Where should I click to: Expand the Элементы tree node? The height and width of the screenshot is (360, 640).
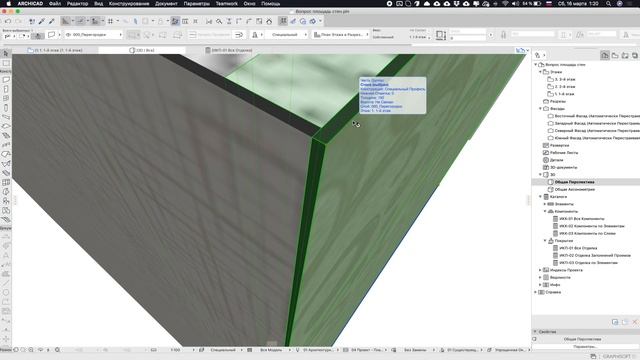(544, 204)
